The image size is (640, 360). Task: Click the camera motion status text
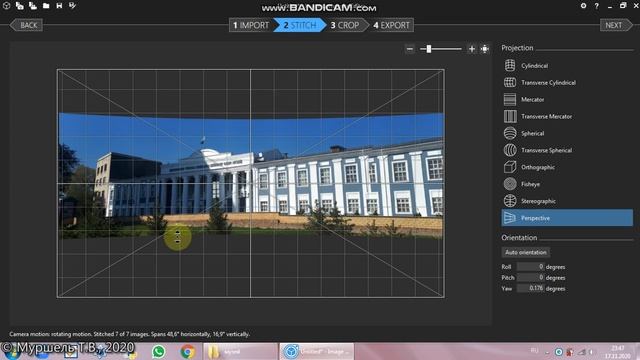(x=129, y=334)
